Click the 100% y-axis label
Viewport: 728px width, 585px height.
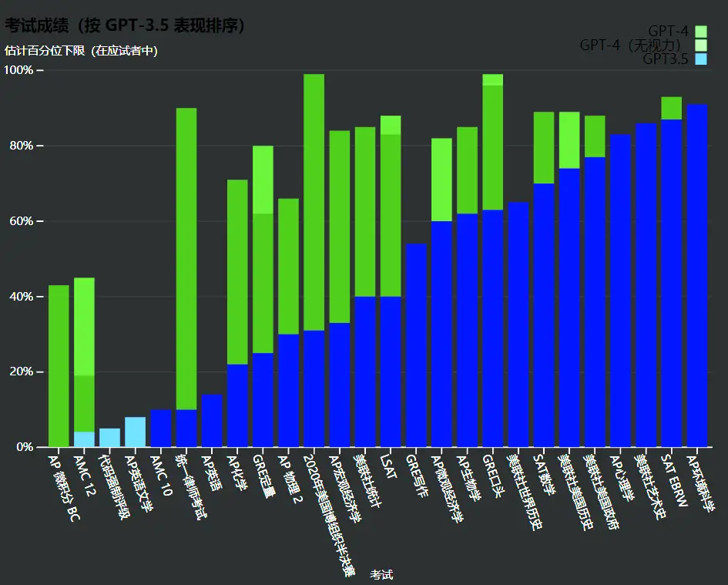pyautogui.click(x=18, y=70)
